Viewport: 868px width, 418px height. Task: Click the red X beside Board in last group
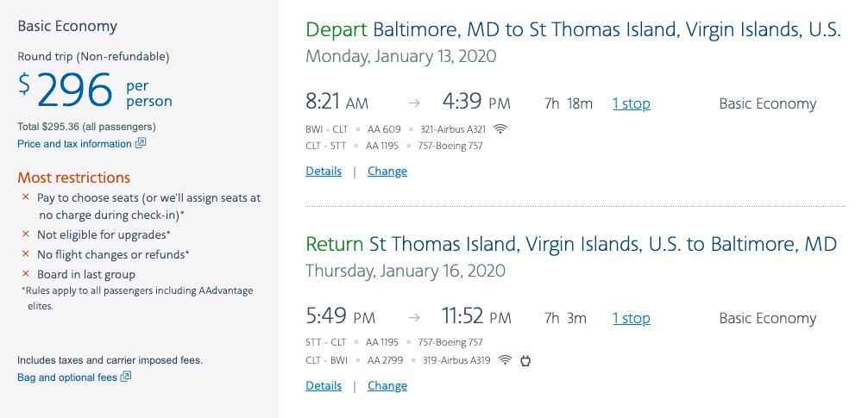click(x=26, y=274)
